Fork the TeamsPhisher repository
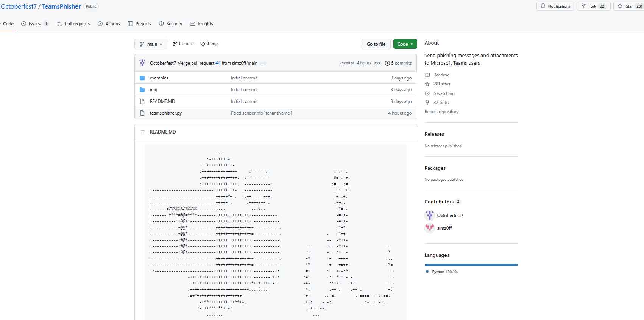 click(x=593, y=6)
